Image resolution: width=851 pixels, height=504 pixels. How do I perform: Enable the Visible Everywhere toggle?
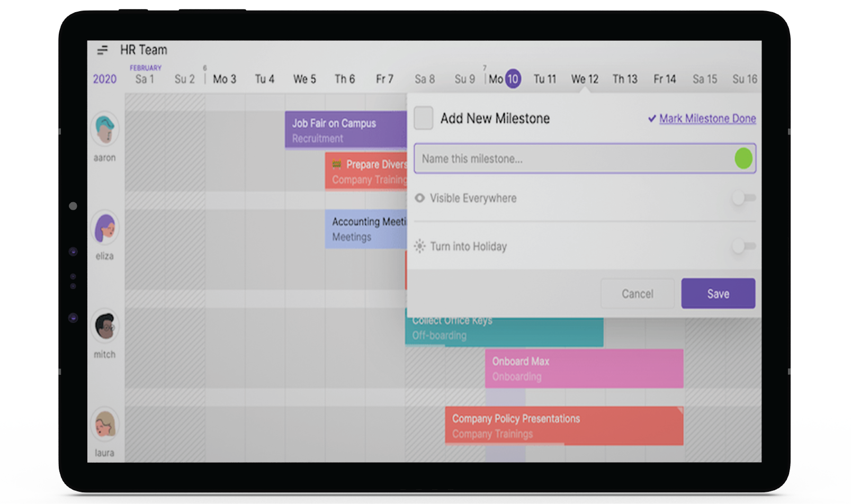pos(743,198)
